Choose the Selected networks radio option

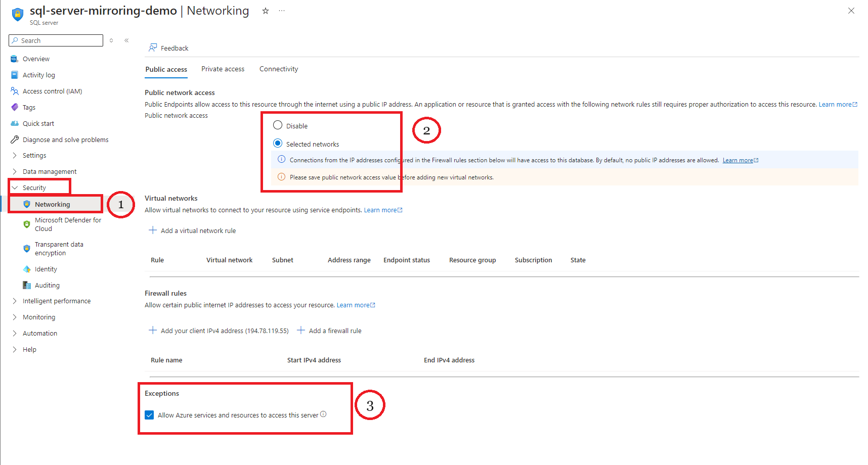pos(278,144)
